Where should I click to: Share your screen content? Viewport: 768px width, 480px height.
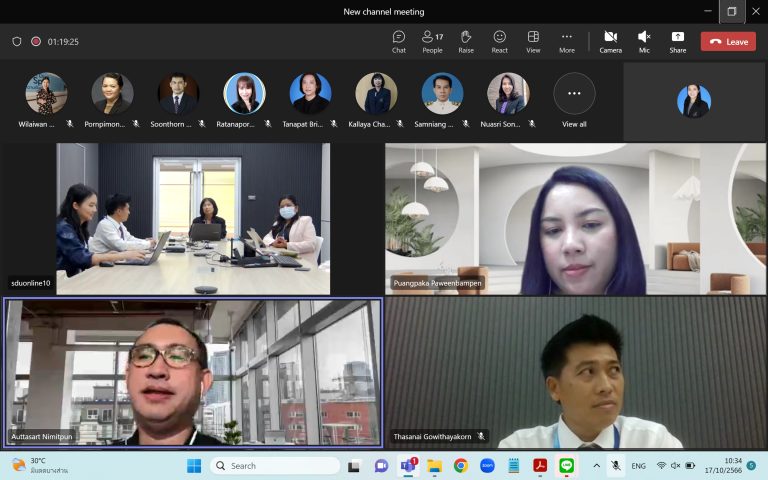(x=678, y=41)
